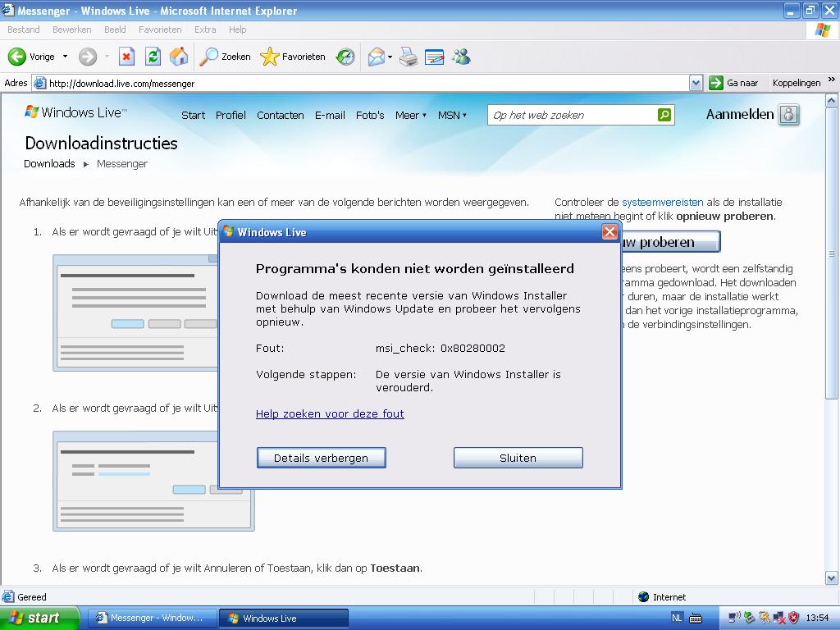Click the Edit page toolbar icon
Viewport: 840px width, 630px height.
point(435,57)
